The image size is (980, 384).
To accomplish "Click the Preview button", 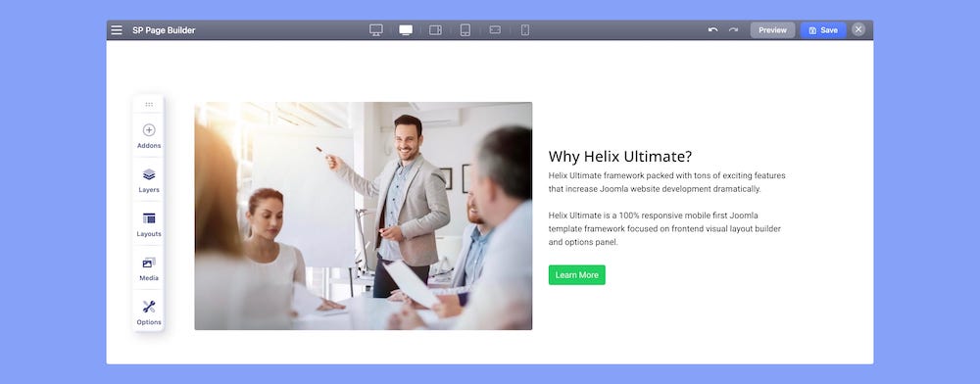I will click(x=772, y=30).
